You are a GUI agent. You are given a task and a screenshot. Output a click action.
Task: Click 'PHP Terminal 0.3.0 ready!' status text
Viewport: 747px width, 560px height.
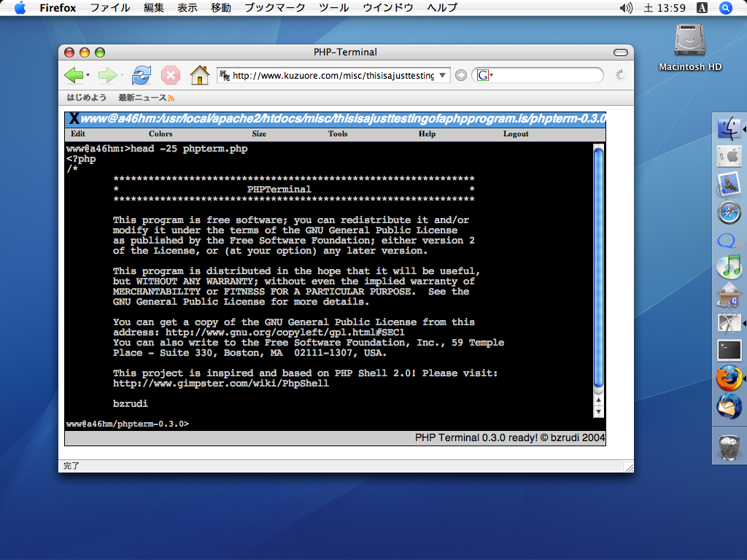476,437
